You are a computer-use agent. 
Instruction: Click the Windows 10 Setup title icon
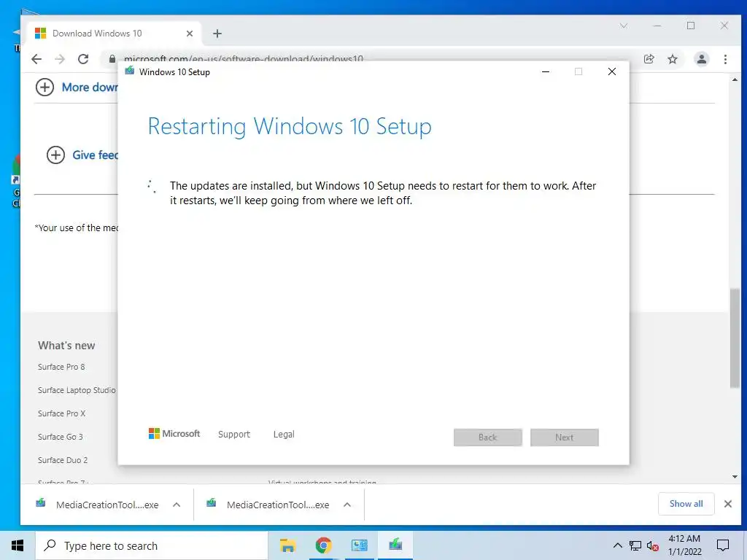pos(130,71)
